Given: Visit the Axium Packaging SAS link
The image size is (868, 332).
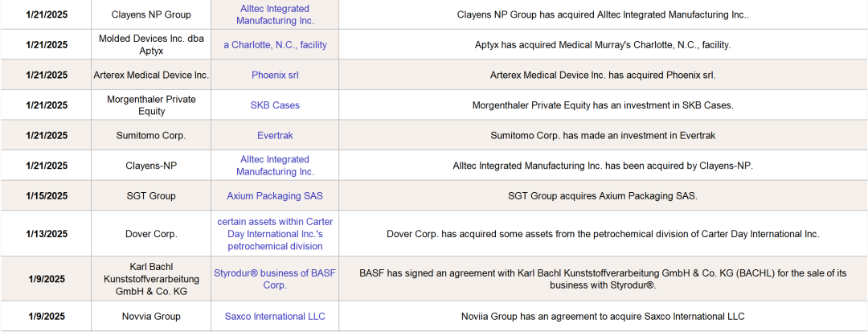Looking at the screenshot, I should (275, 196).
